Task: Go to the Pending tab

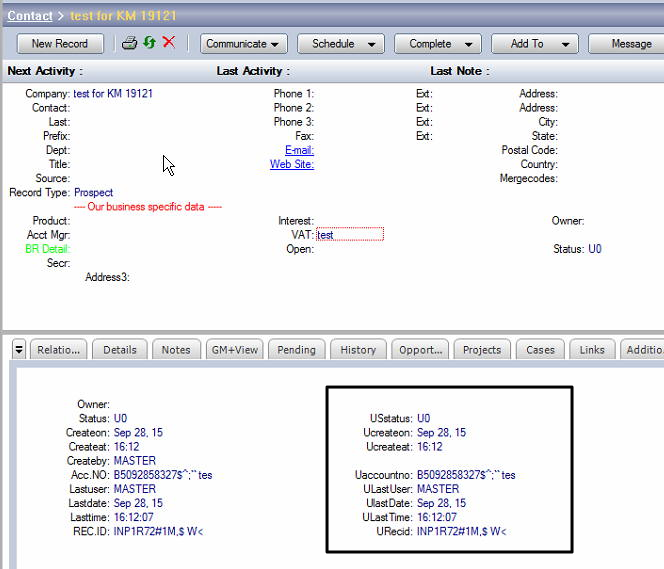Action: (x=296, y=350)
